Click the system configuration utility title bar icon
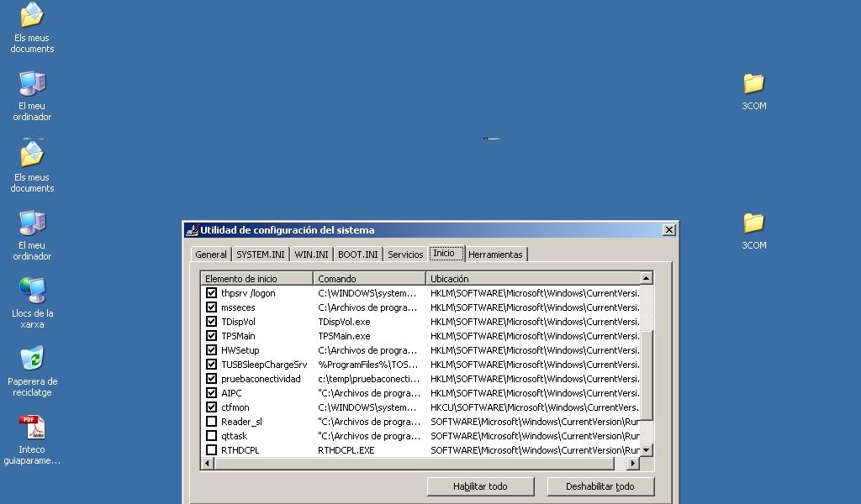The image size is (861, 504). [192, 230]
